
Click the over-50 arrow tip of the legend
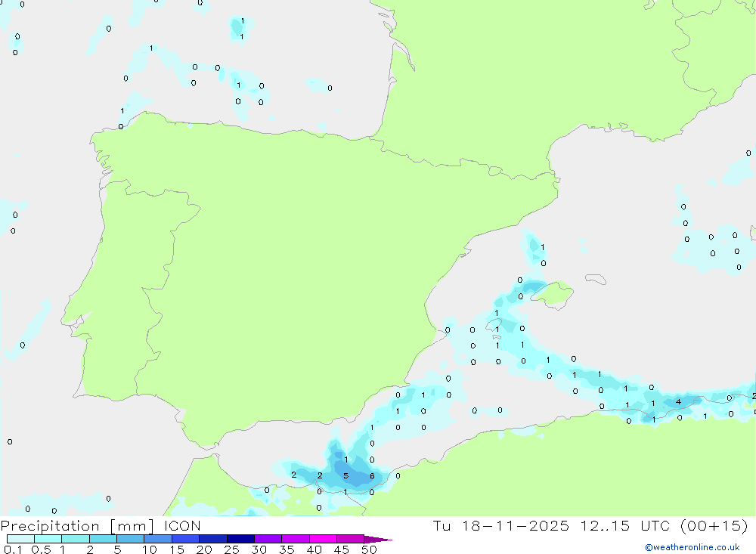379,539
